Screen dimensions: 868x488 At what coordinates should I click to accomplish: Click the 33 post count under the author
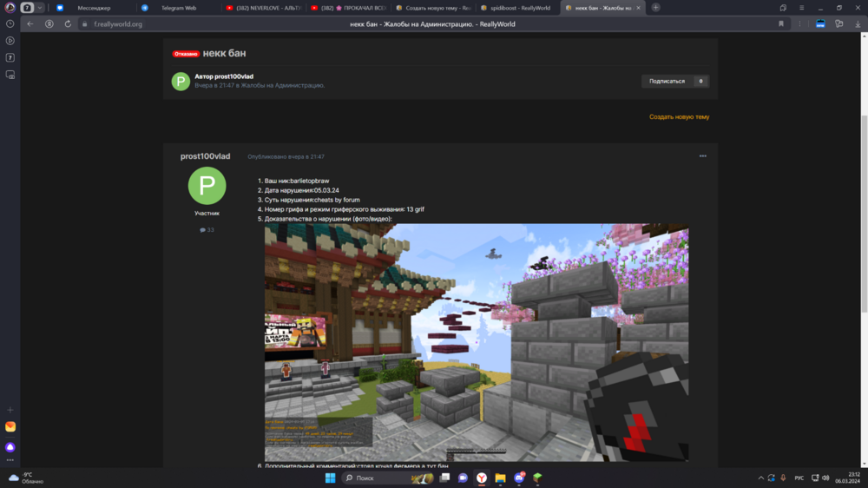click(207, 230)
